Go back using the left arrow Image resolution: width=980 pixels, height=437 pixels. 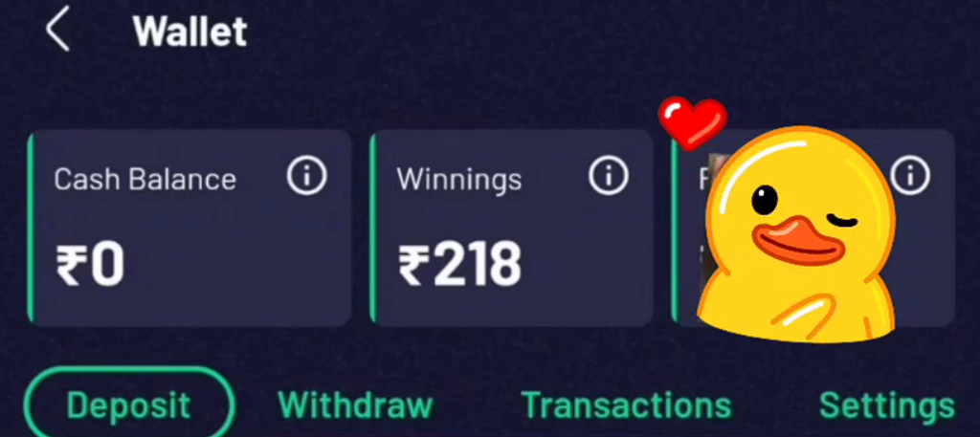click(57, 30)
